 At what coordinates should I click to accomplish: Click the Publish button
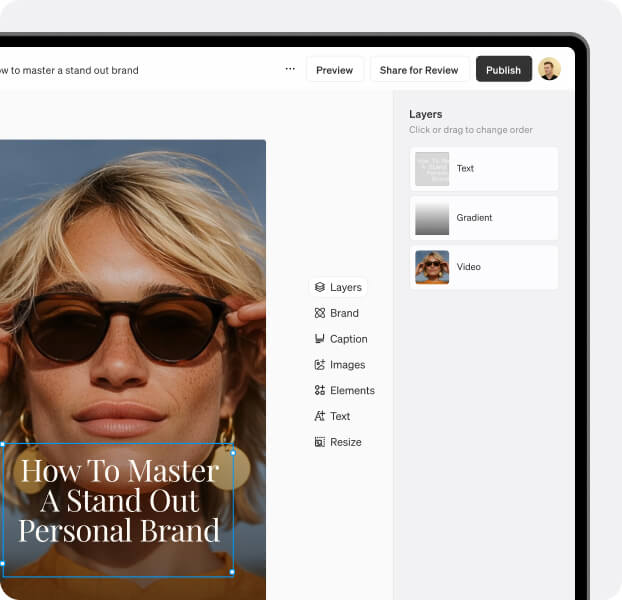point(504,69)
